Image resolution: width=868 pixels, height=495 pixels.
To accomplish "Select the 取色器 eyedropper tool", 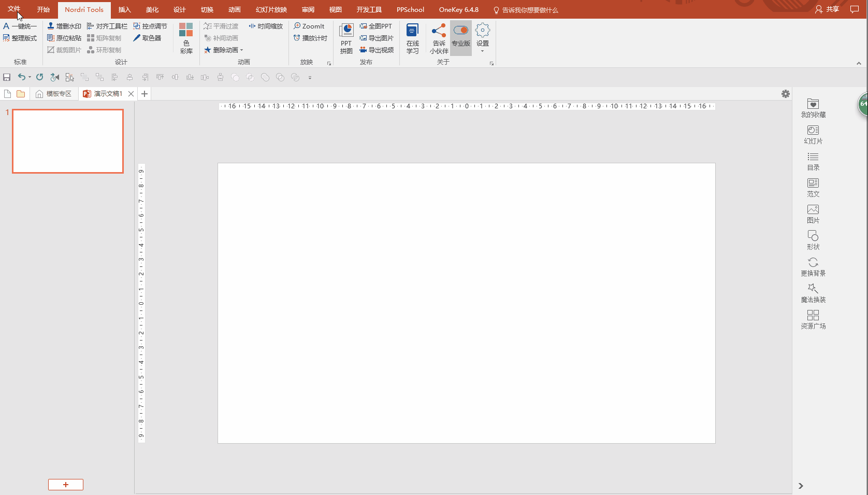I will click(x=147, y=38).
